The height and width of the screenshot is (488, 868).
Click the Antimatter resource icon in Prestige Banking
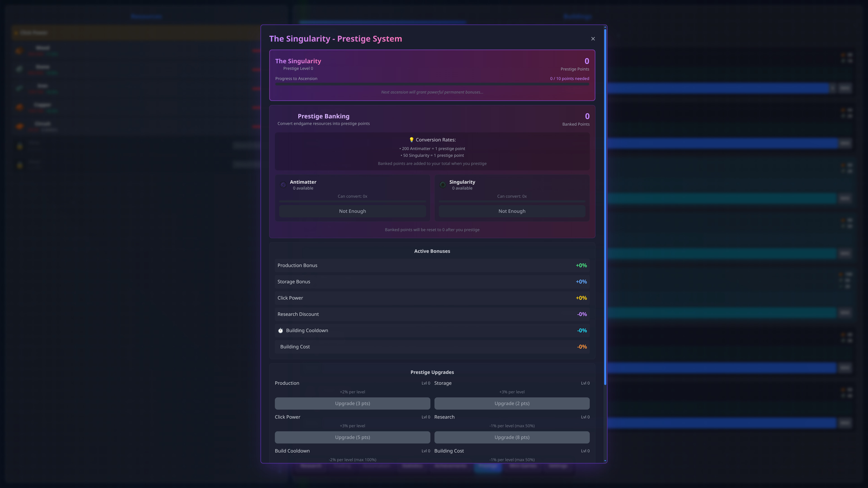click(283, 185)
